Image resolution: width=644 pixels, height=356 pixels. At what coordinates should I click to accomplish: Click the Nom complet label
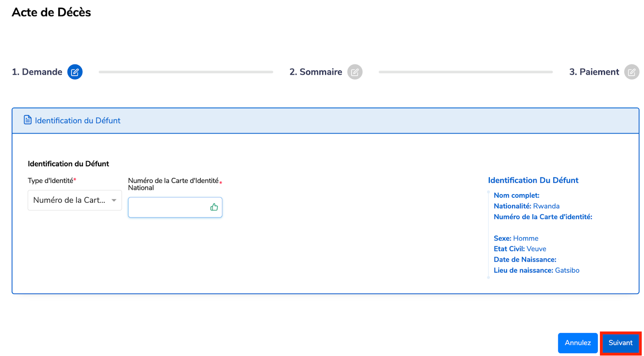tap(516, 195)
